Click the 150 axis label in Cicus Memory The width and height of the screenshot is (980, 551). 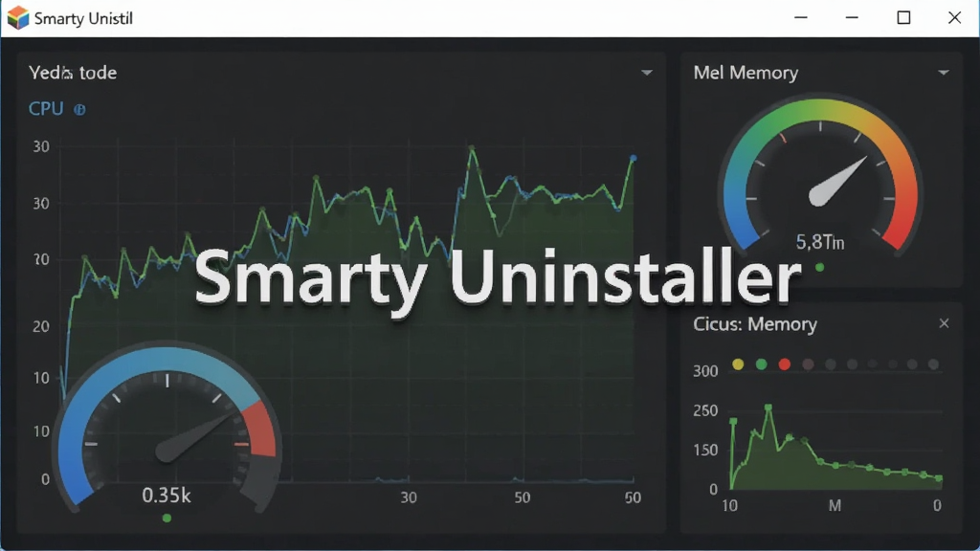(705, 451)
